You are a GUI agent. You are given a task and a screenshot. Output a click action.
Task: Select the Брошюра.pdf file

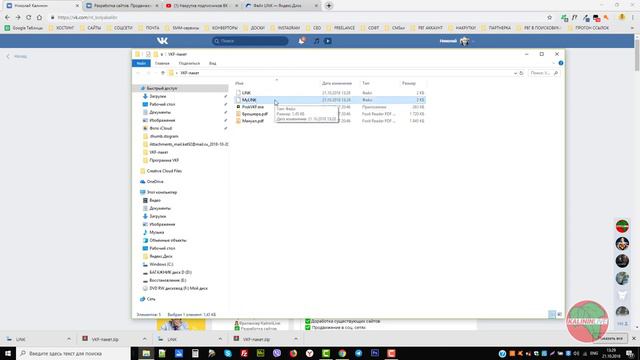coord(329,114)
